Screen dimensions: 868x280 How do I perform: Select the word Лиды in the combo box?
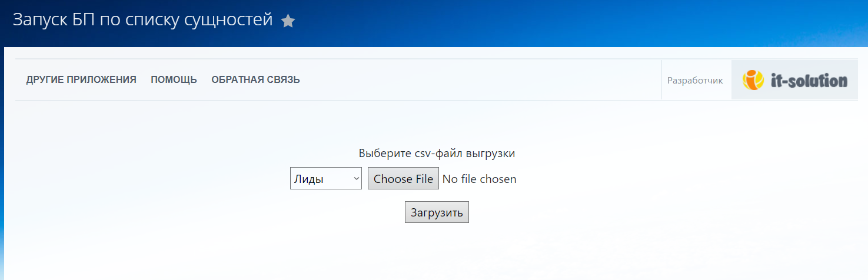309,179
